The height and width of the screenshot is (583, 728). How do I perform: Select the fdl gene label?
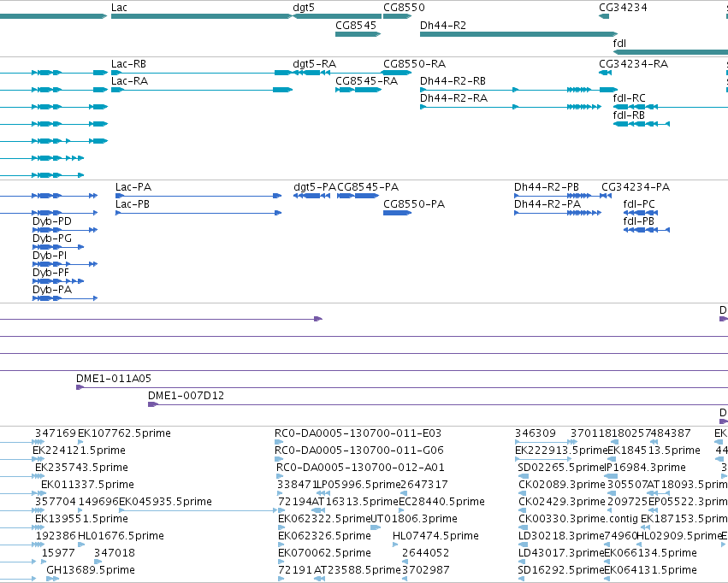tap(619, 43)
